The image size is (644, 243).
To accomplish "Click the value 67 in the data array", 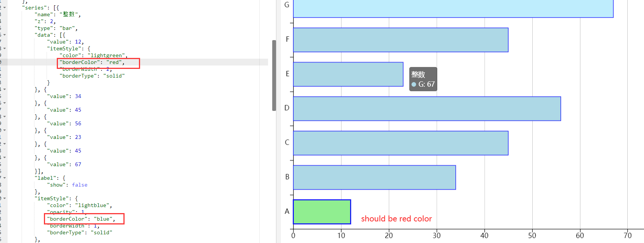I will coord(78,164).
